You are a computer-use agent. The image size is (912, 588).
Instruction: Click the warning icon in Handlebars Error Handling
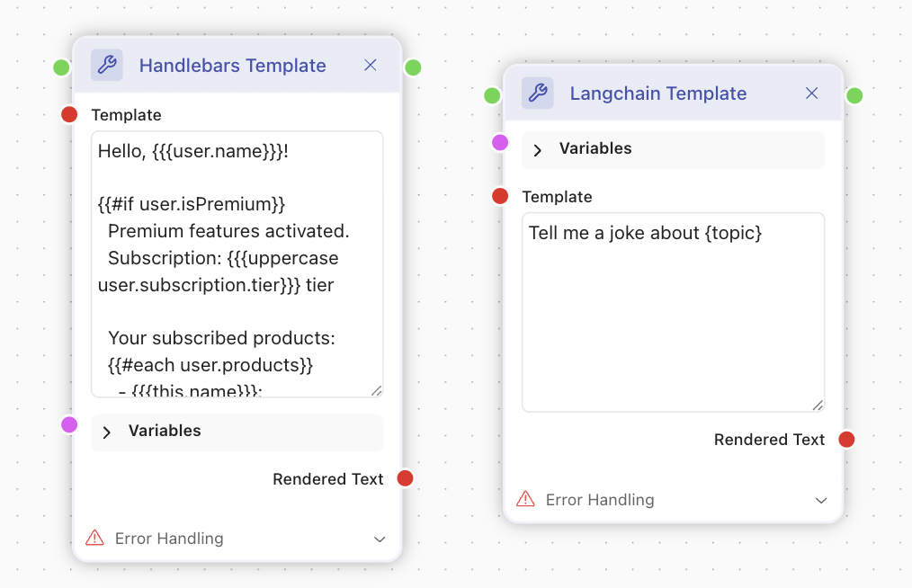pos(94,539)
